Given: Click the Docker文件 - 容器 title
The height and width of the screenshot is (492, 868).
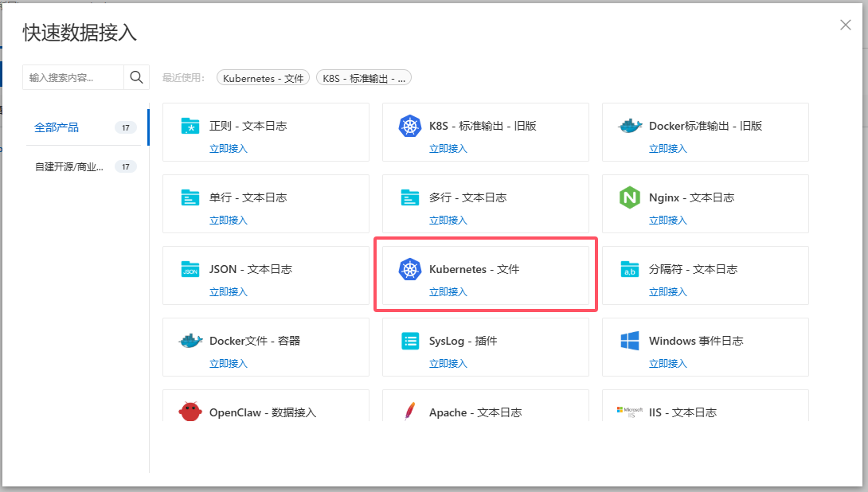Looking at the screenshot, I should point(255,341).
